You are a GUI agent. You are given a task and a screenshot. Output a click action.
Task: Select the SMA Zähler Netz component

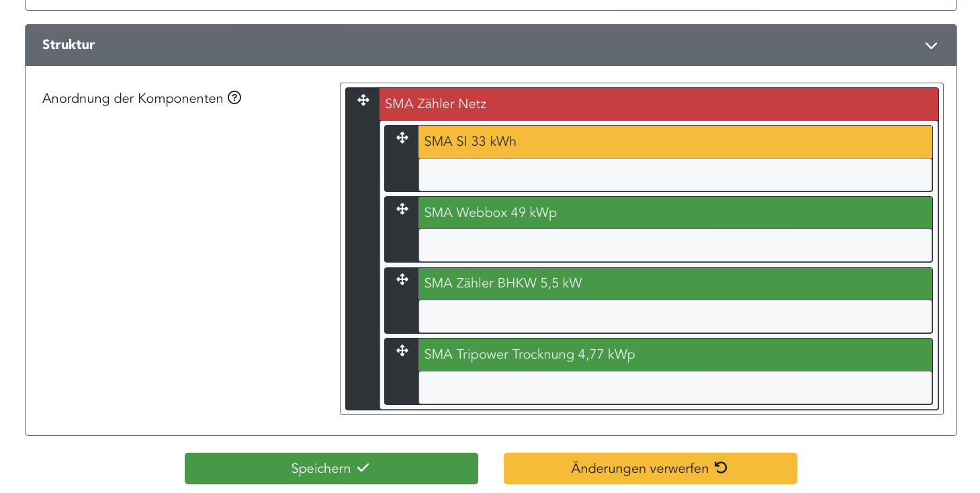(x=659, y=104)
